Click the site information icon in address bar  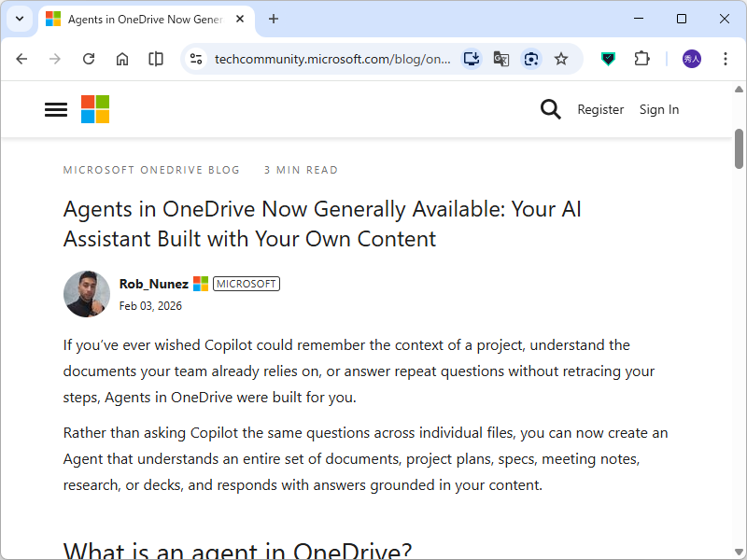coord(196,58)
